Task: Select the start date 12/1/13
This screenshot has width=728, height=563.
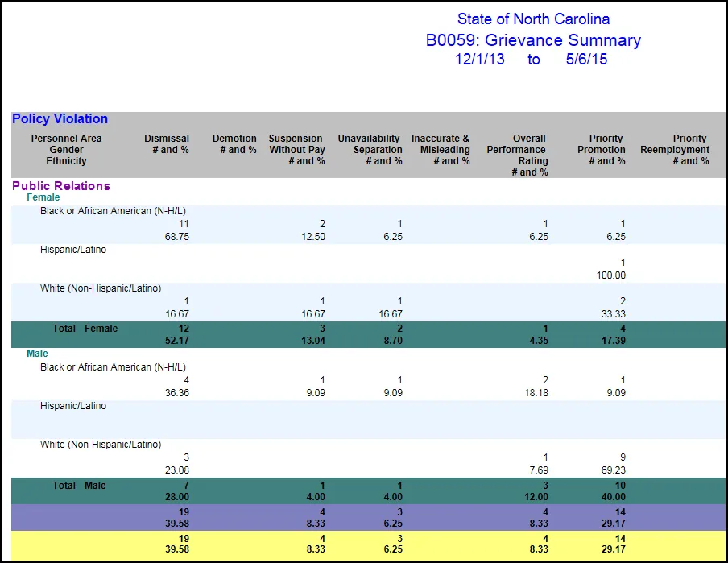Action: tap(480, 59)
